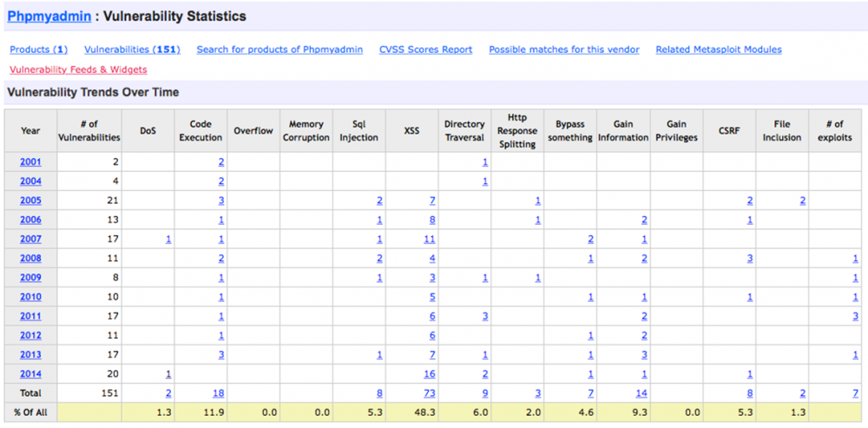
Task: Click the 2007 XSS count of 11
Action: click(x=429, y=239)
